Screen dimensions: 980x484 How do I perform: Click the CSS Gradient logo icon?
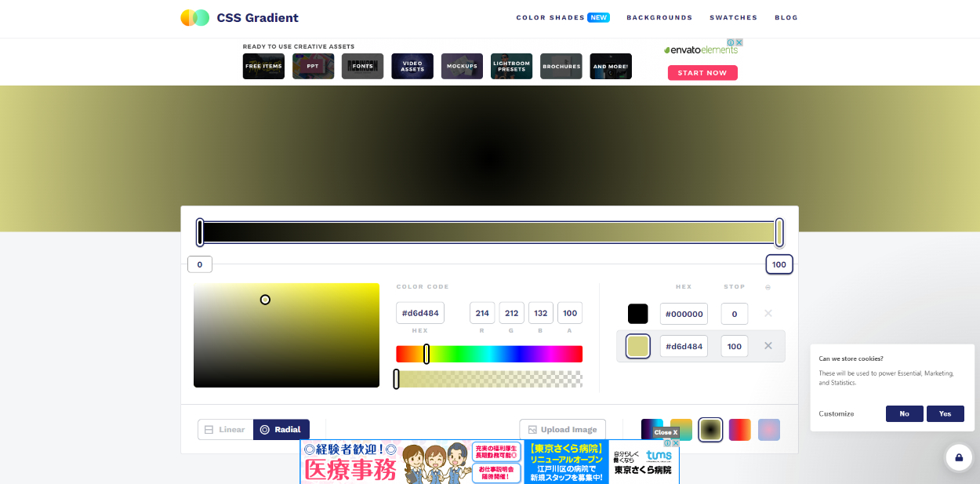195,18
